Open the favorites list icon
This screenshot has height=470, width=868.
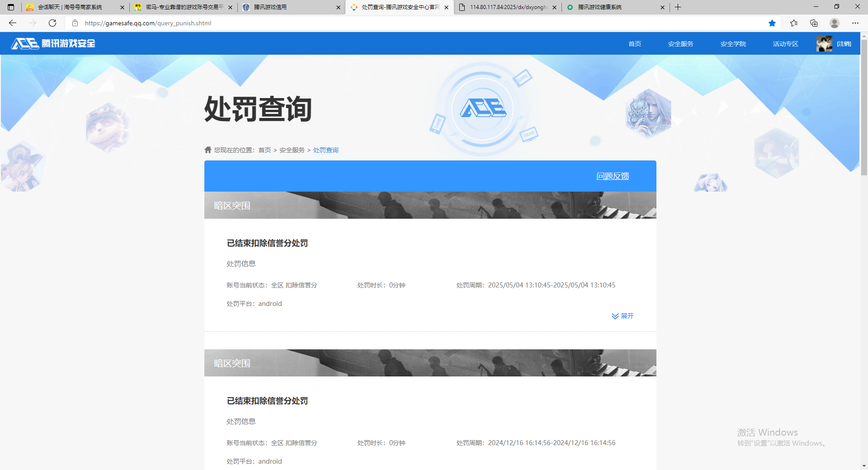[793, 23]
